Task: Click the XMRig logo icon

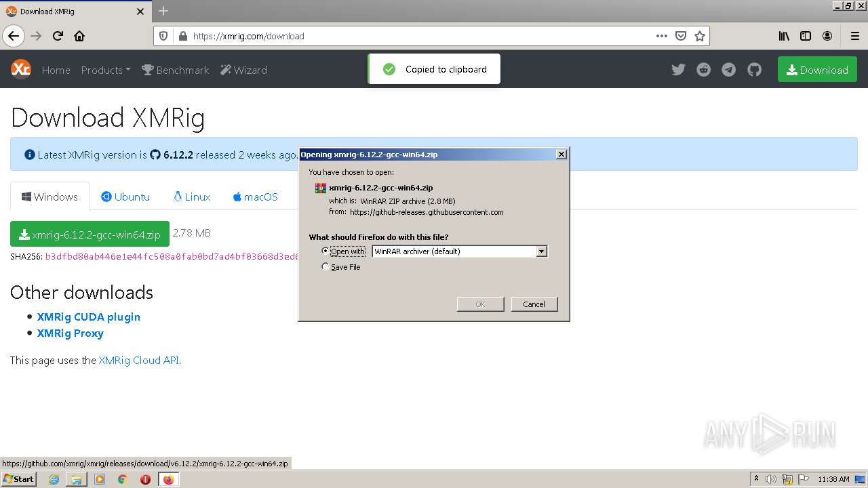Action: pos(21,69)
